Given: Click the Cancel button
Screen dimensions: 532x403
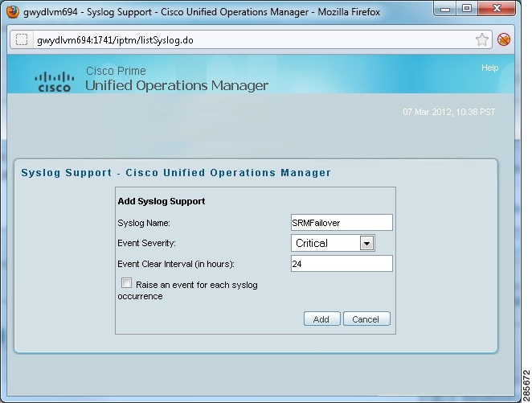Looking at the screenshot, I should (366, 319).
